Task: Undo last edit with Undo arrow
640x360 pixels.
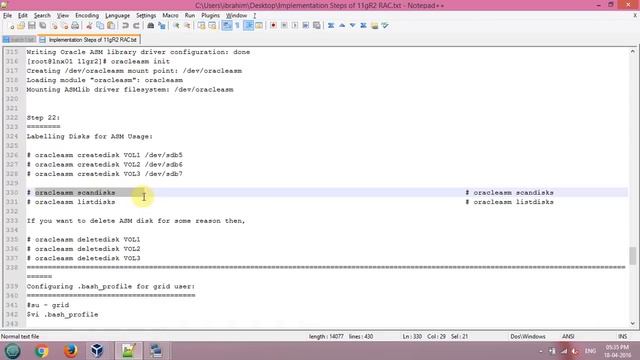Action: 125,26
